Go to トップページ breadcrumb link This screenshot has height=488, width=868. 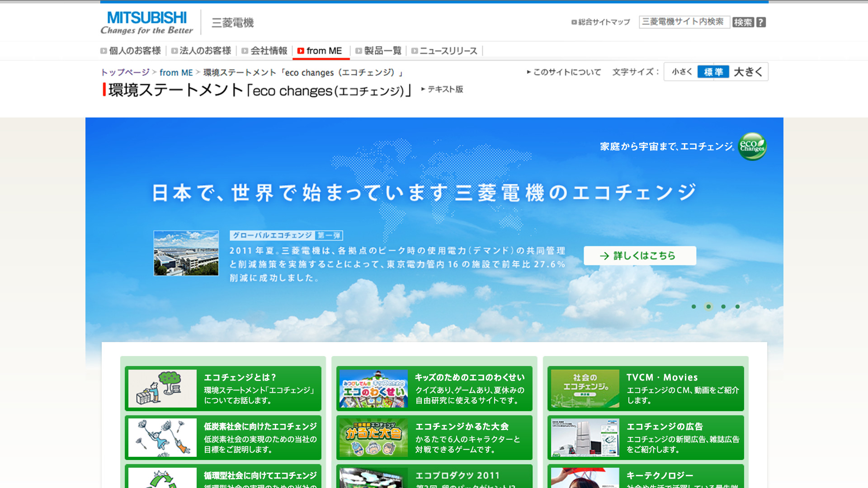click(x=125, y=72)
